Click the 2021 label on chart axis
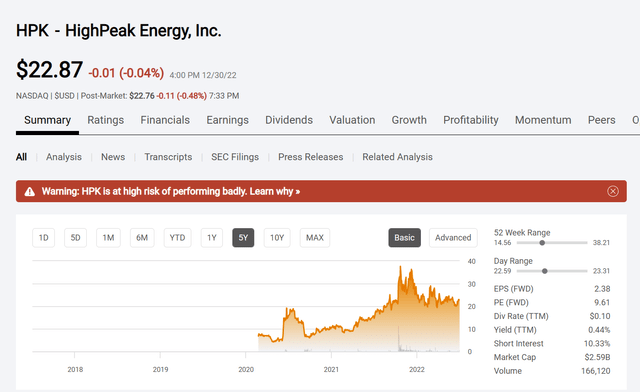 click(x=331, y=370)
